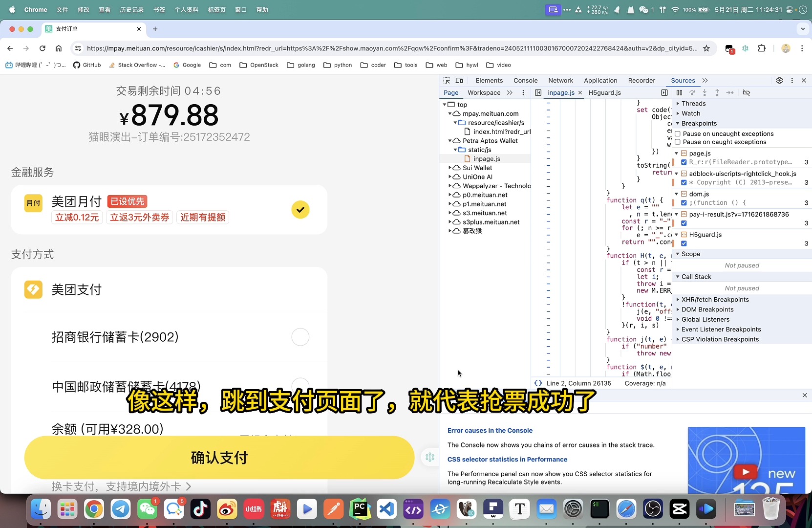Click the DevTools inspect element icon
This screenshot has height=528, width=812.
pos(447,81)
